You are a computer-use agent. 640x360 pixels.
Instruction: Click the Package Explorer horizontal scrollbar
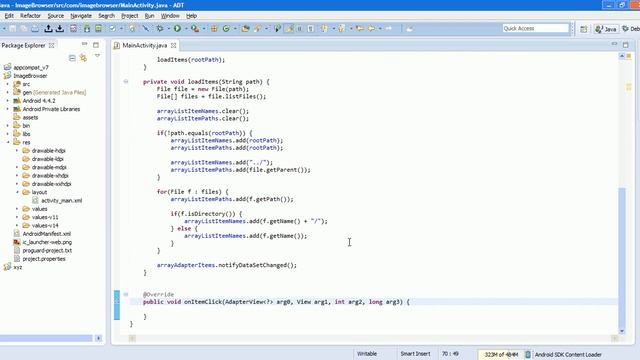coord(46,338)
